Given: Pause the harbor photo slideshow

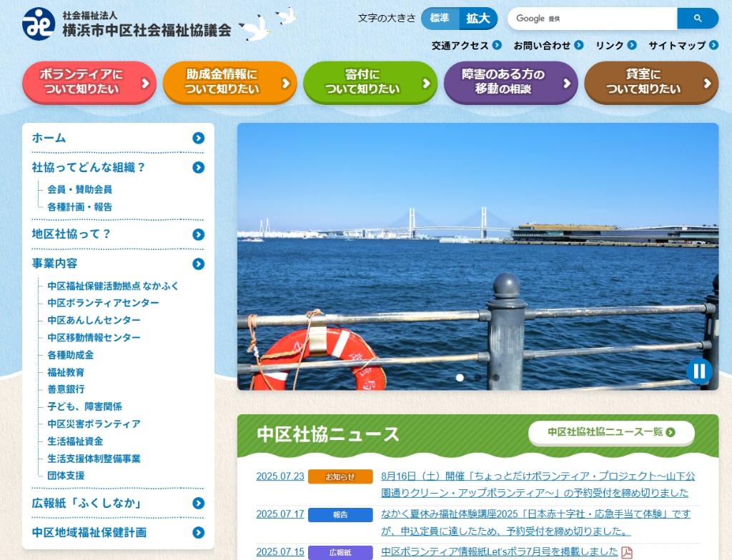Looking at the screenshot, I should click(x=698, y=370).
